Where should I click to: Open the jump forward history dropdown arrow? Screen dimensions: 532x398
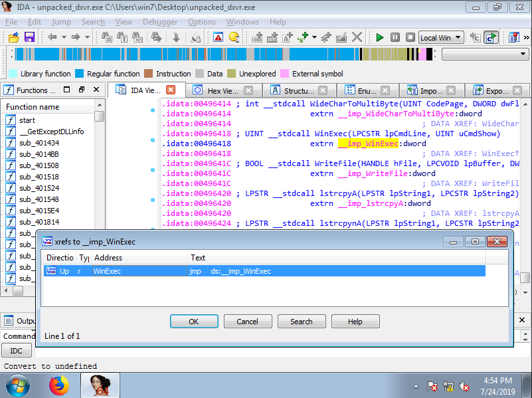tap(87, 37)
